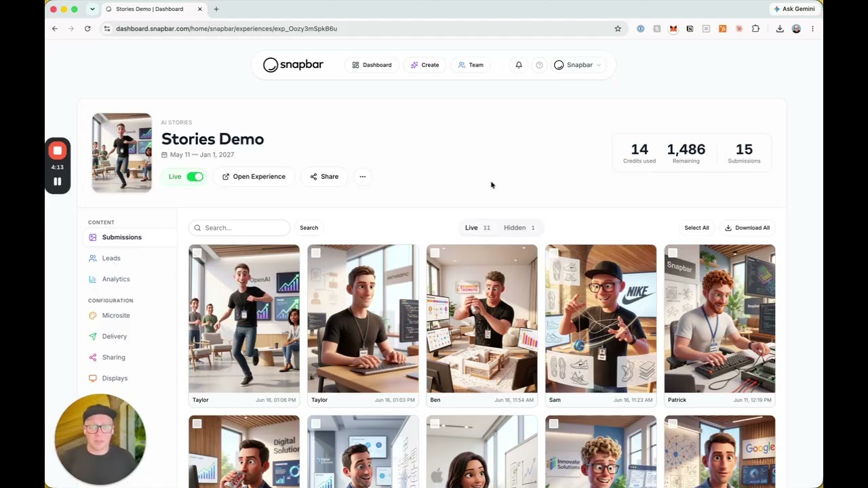Screen dimensions: 868x488
Task: Open Sam's Nike submission thumbnail
Action: (601, 319)
